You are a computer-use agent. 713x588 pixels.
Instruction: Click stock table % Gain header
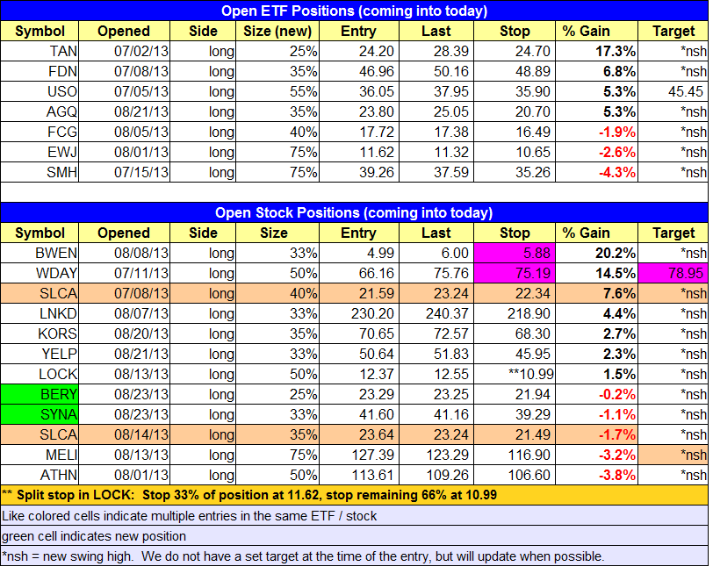tap(596, 233)
